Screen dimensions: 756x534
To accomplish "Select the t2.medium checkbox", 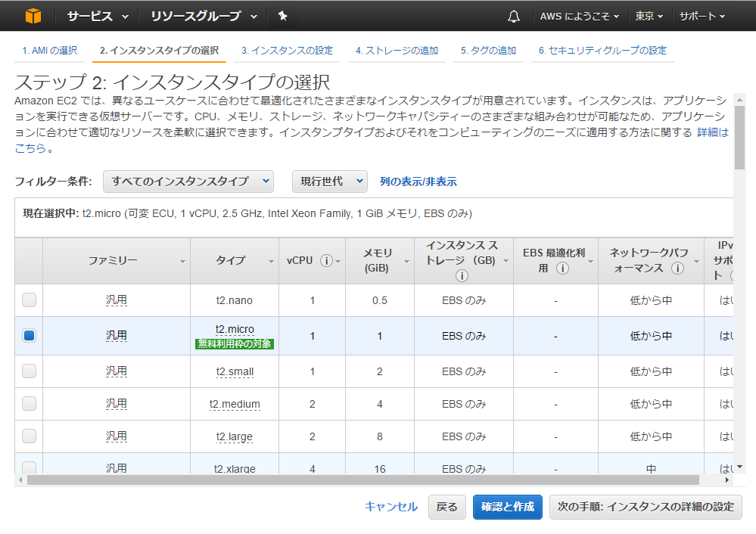I will pos(29,403).
